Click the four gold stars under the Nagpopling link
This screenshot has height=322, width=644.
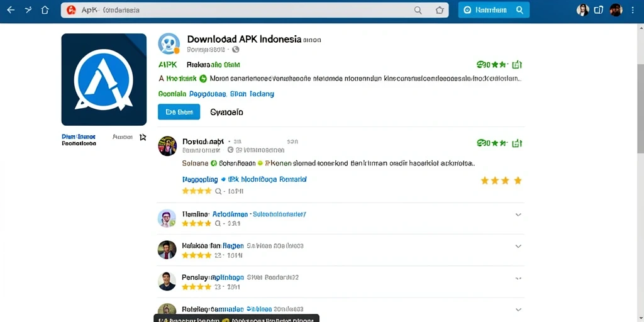[197, 191]
